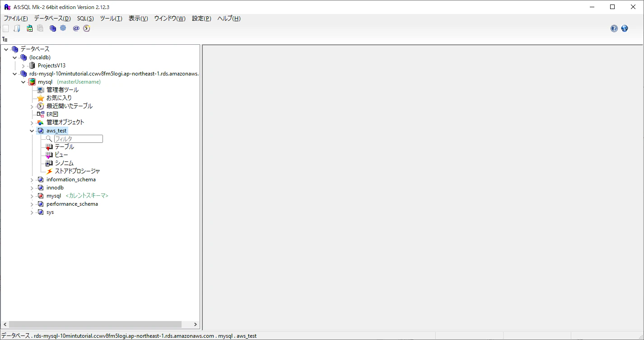Collapse the (localdb) node
Screen dimensions: 644x340
(15, 57)
